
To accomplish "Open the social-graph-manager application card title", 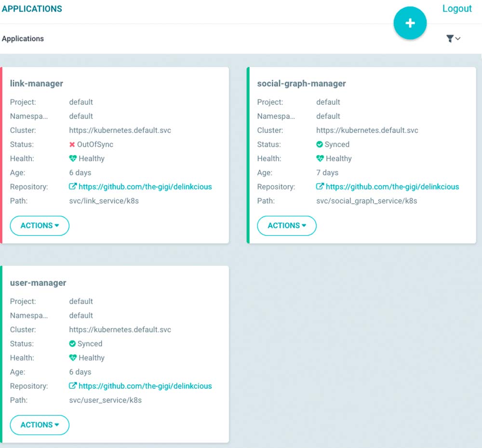I will tap(301, 84).
